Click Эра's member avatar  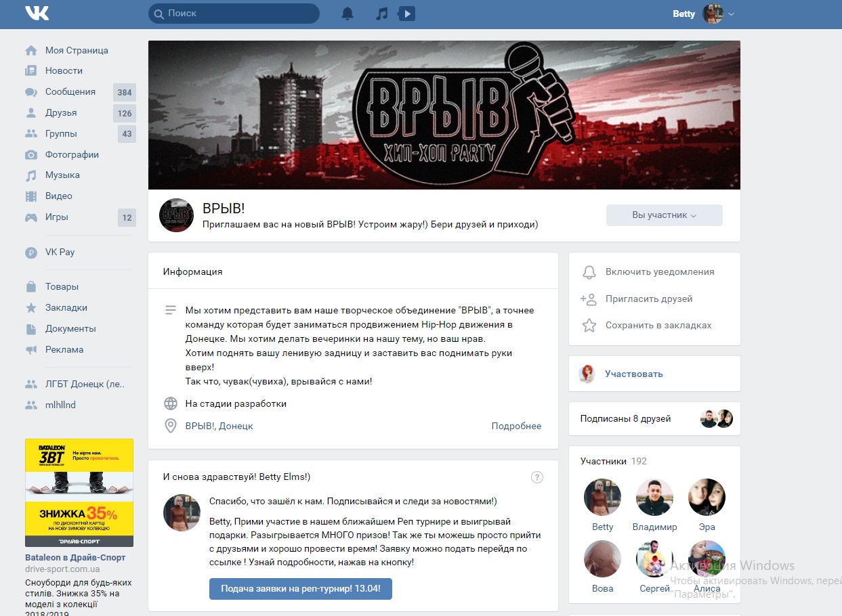tap(707, 498)
